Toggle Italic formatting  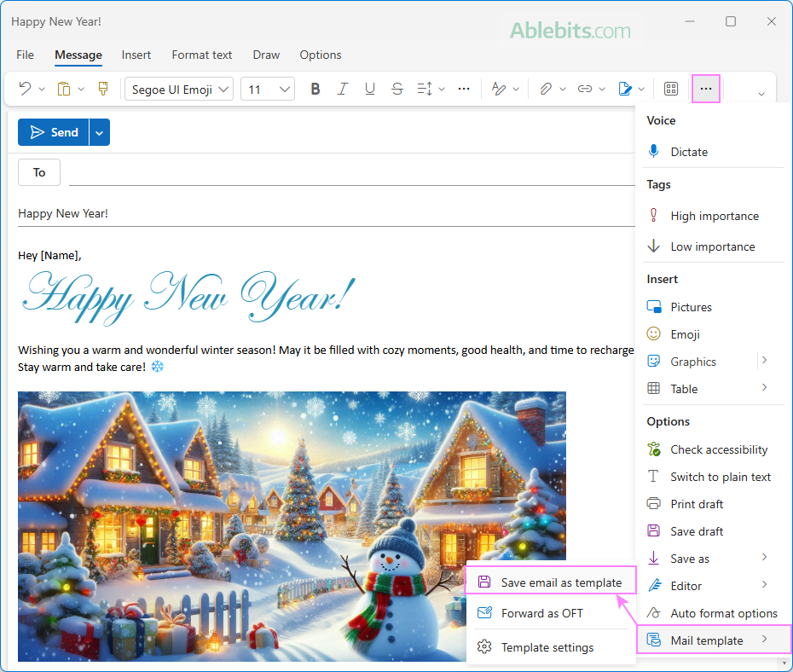(x=343, y=89)
